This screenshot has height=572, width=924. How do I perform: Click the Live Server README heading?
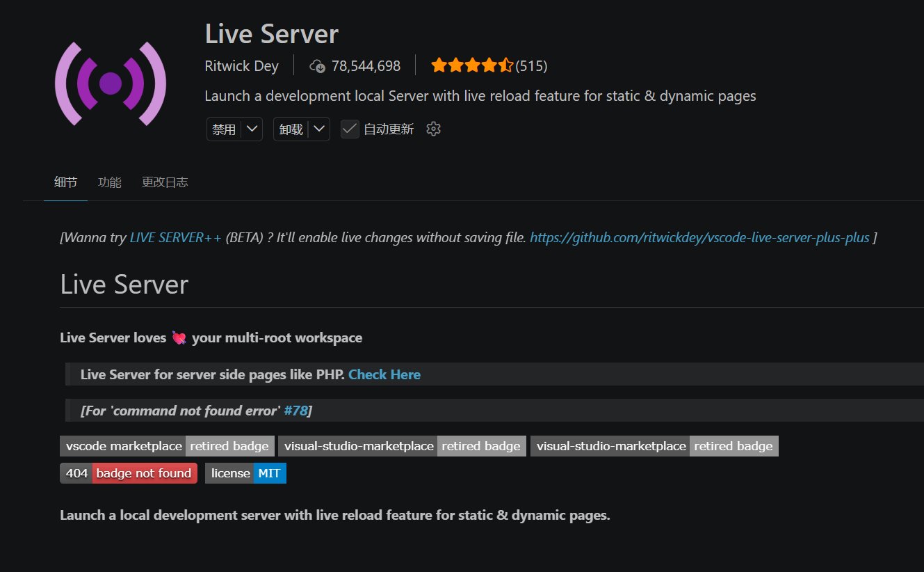click(124, 285)
